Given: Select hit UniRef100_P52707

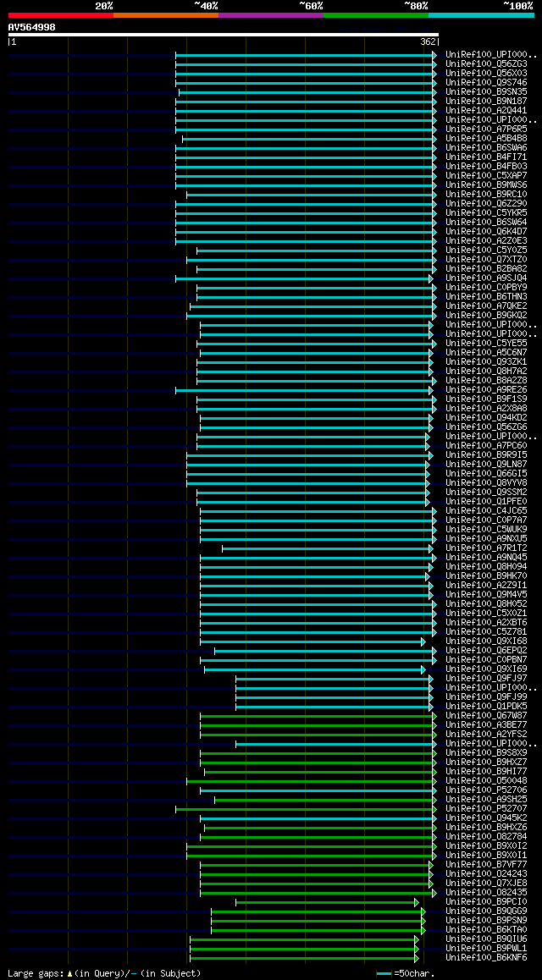Looking at the screenshot, I should pos(486,809).
